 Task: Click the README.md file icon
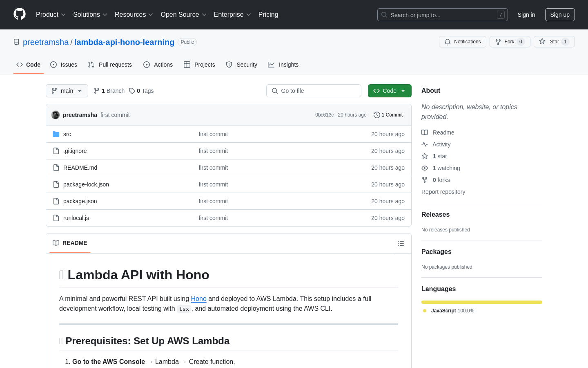pos(56,168)
